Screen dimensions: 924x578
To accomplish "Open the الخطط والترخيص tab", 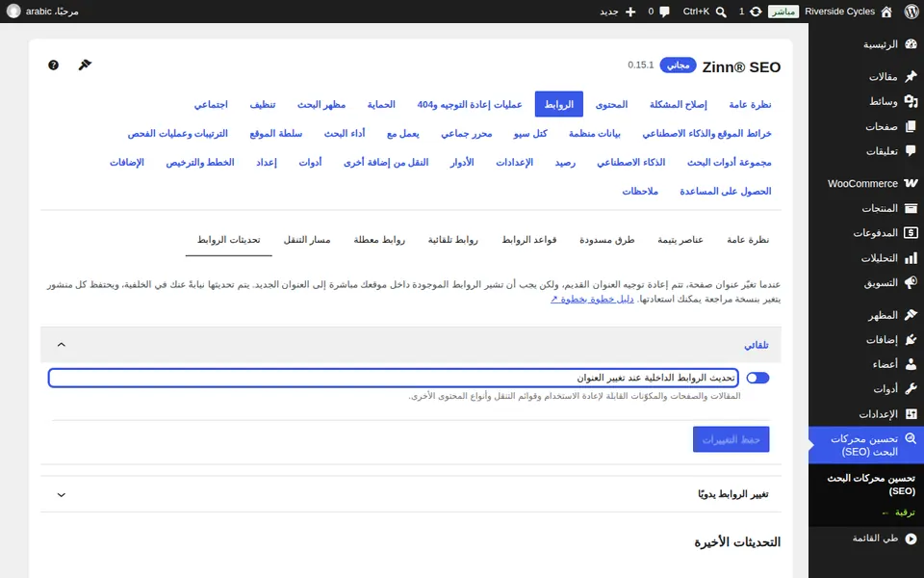I will click(x=200, y=162).
